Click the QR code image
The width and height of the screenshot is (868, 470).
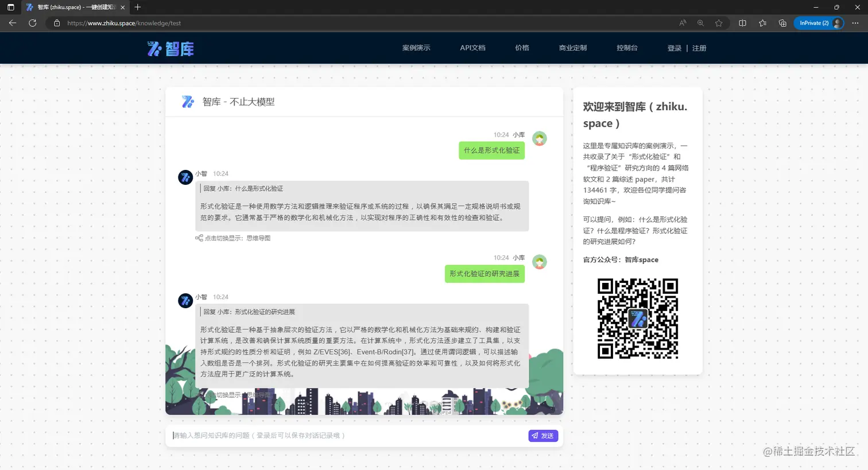[x=638, y=318]
